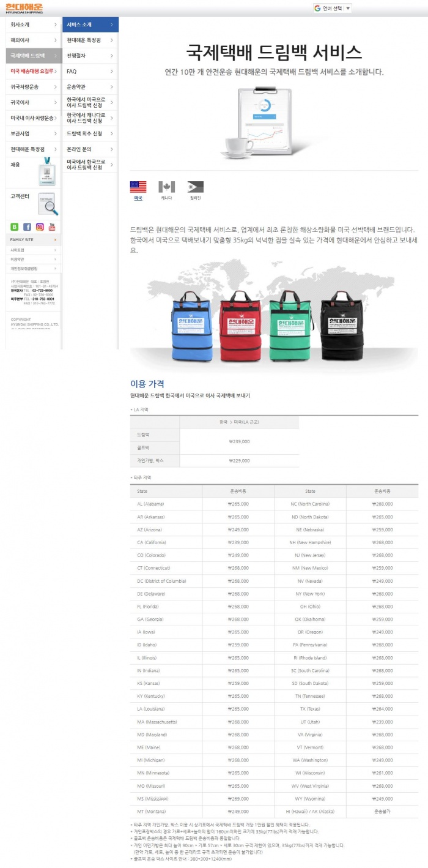Open 현대해운 특장점 in left sidebar

click(34, 149)
